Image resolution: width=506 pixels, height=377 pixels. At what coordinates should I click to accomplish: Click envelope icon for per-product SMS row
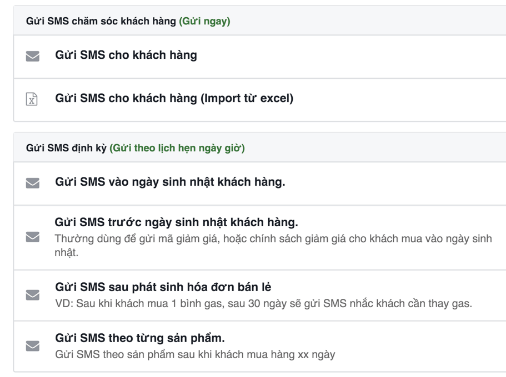[33, 346]
